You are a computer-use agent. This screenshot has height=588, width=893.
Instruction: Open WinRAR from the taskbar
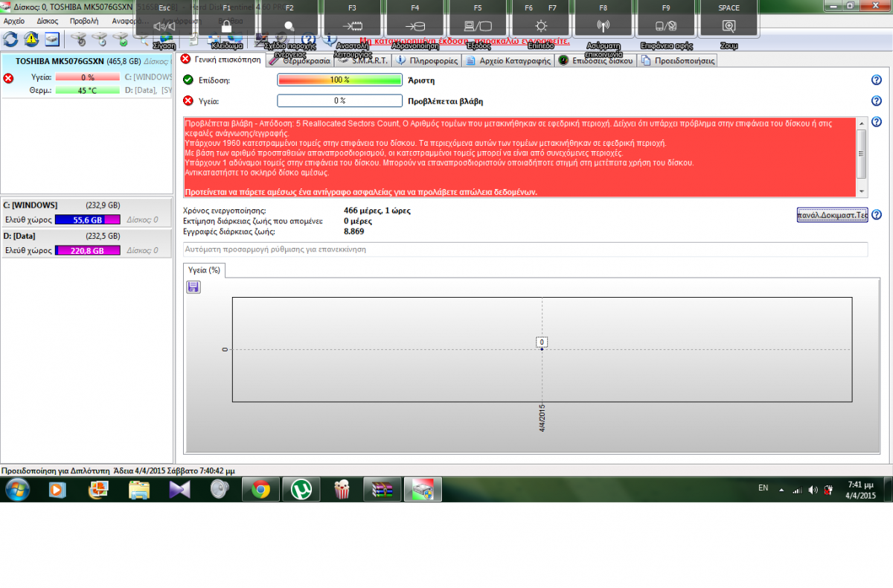383,490
